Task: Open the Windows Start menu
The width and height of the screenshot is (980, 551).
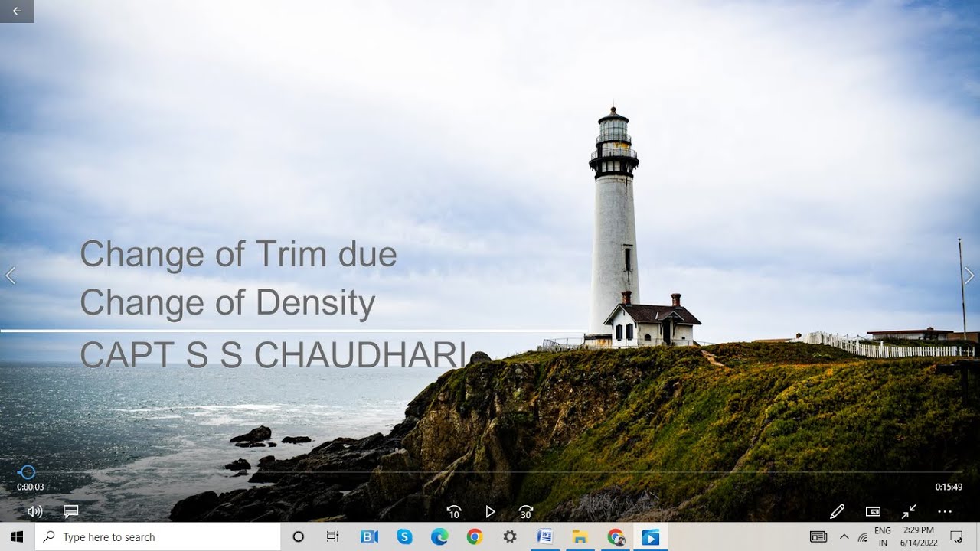Action: click(x=17, y=536)
